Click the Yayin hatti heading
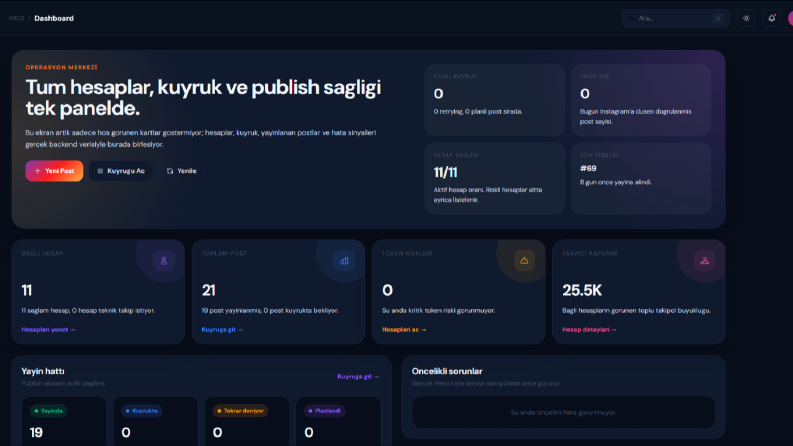793x446 pixels. tap(43, 371)
